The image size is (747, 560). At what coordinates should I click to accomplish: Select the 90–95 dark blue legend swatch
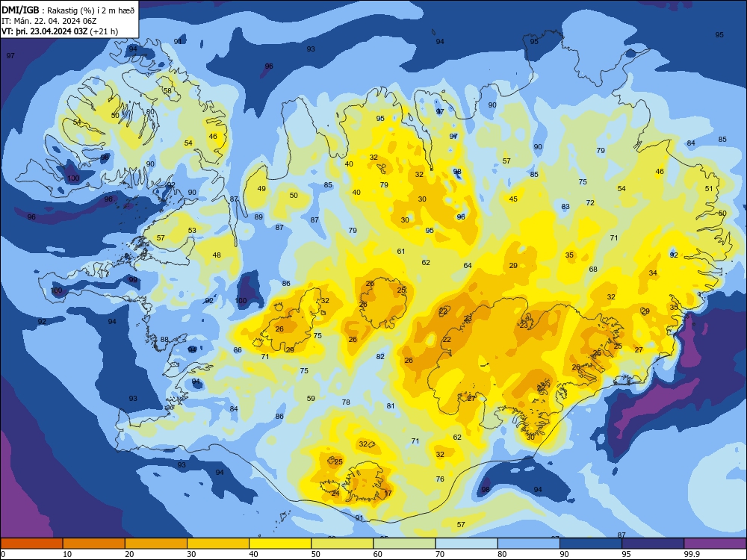click(591, 544)
